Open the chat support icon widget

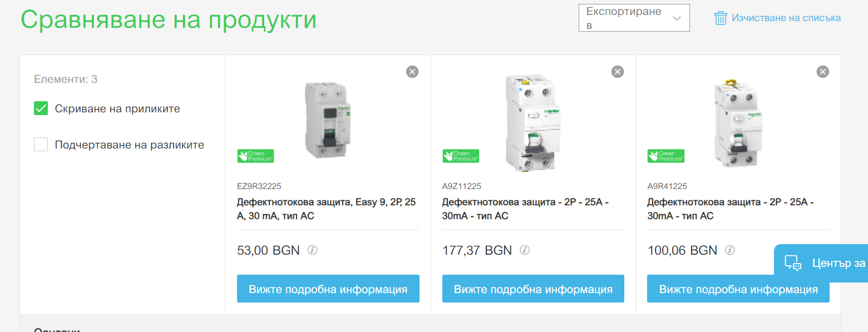tap(792, 263)
